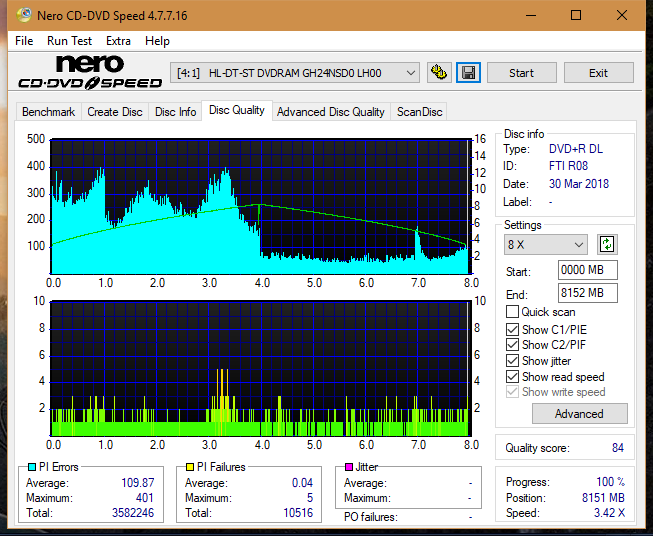Maximize the Nero window

pyautogui.click(x=576, y=15)
